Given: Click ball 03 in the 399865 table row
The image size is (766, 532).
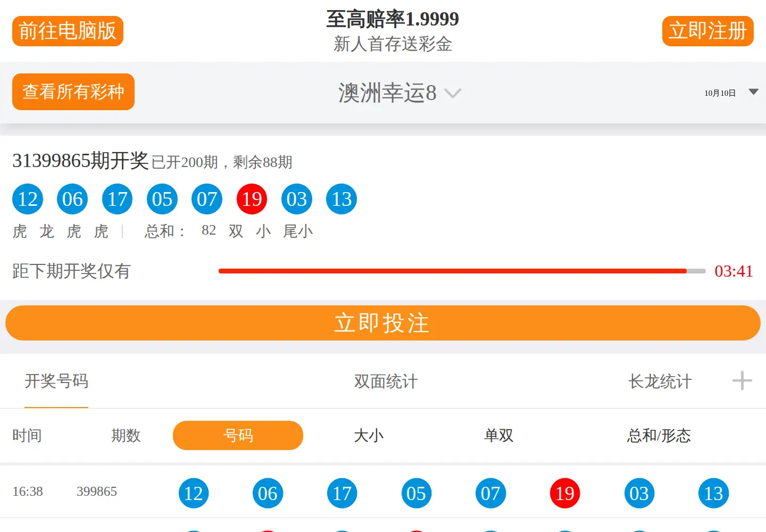Looking at the screenshot, I should point(639,493).
